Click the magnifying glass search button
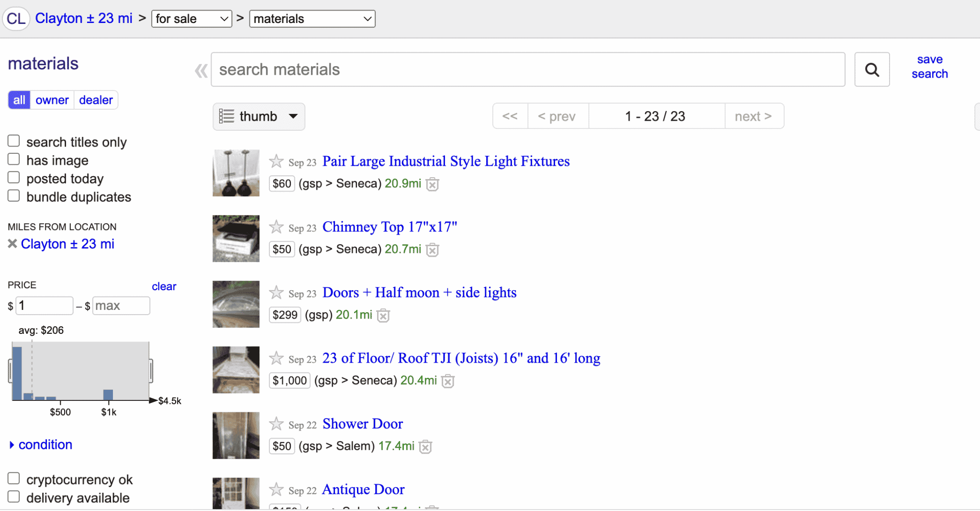Screen dimensions: 980x511 point(871,70)
